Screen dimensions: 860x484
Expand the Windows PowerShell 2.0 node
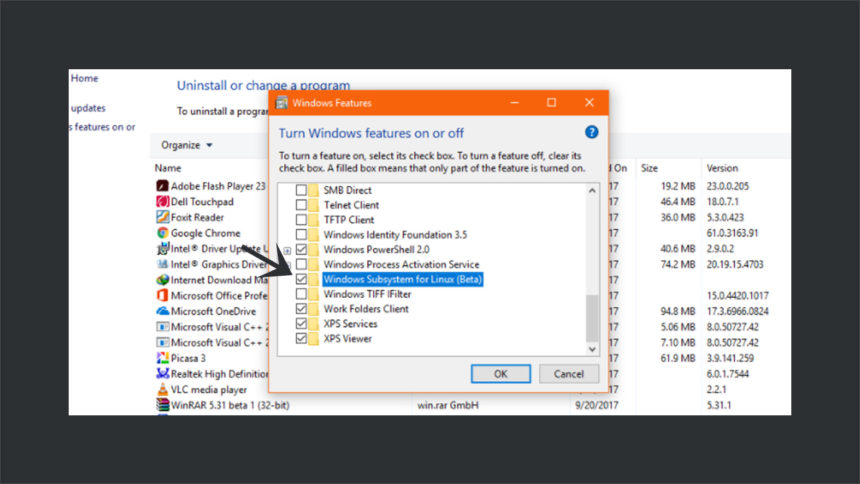coord(287,250)
